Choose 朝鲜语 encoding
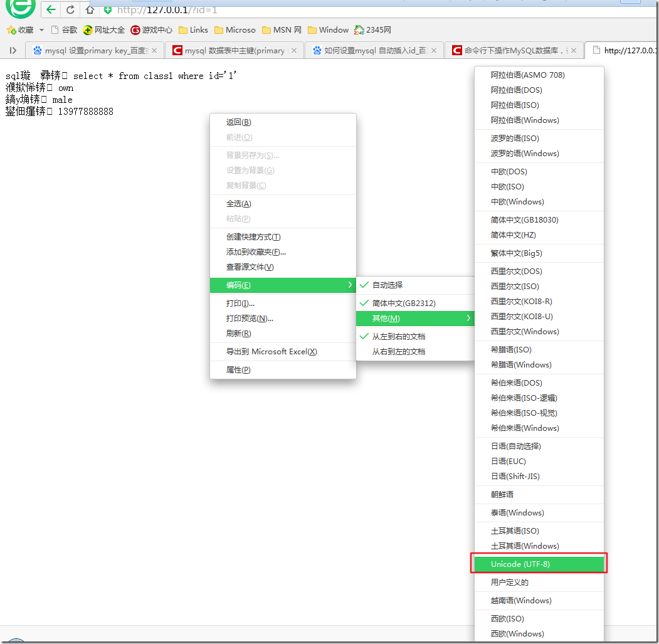This screenshot has height=644, width=659. 539,495
